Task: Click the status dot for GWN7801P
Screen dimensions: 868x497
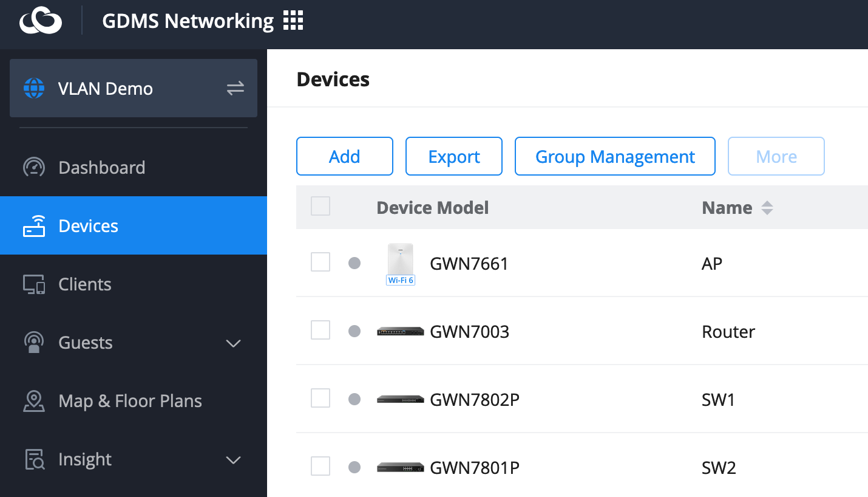Action: coord(354,467)
